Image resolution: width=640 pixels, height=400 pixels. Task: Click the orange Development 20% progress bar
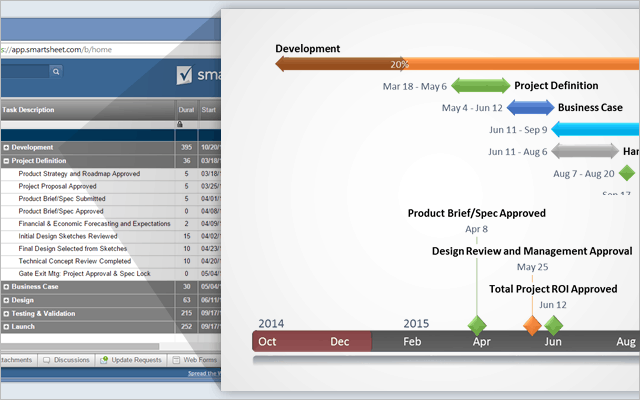tap(400, 64)
